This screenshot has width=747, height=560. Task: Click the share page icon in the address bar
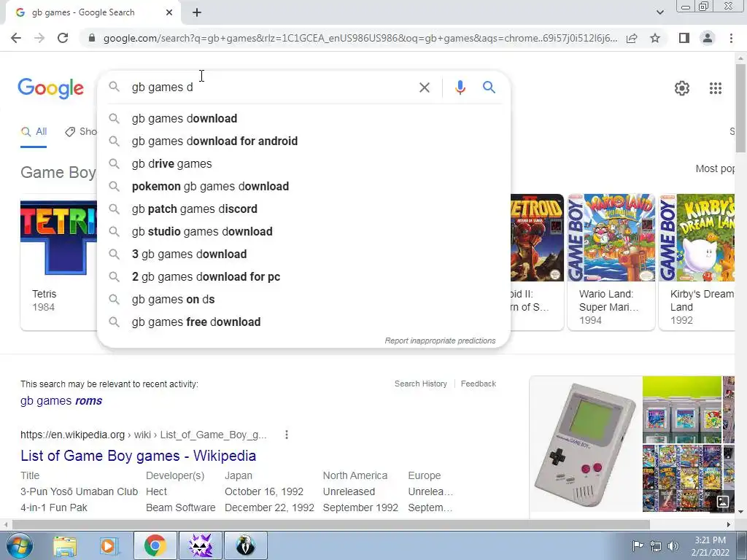tap(632, 38)
